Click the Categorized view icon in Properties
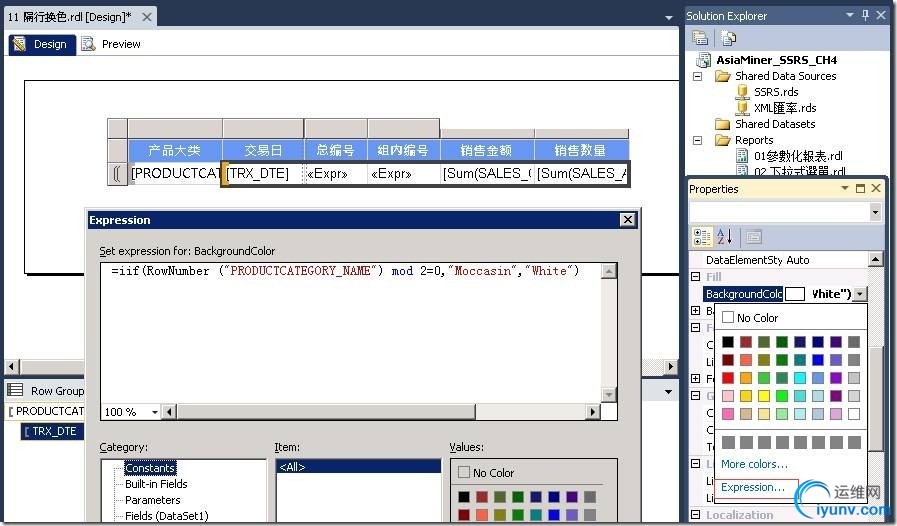The width and height of the screenshot is (897, 526). point(702,236)
